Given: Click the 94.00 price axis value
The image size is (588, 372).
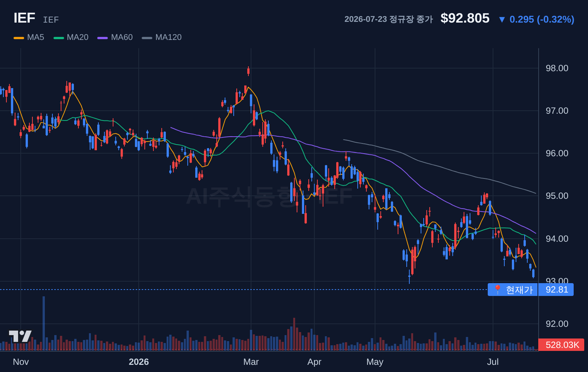Looking at the screenshot, I should click(x=557, y=239).
